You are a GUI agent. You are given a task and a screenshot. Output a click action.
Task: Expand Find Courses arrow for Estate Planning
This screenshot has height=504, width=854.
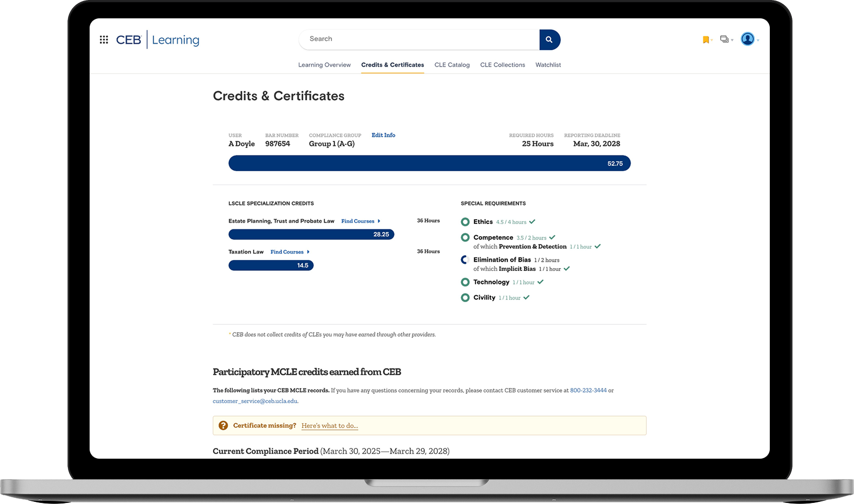[379, 221]
